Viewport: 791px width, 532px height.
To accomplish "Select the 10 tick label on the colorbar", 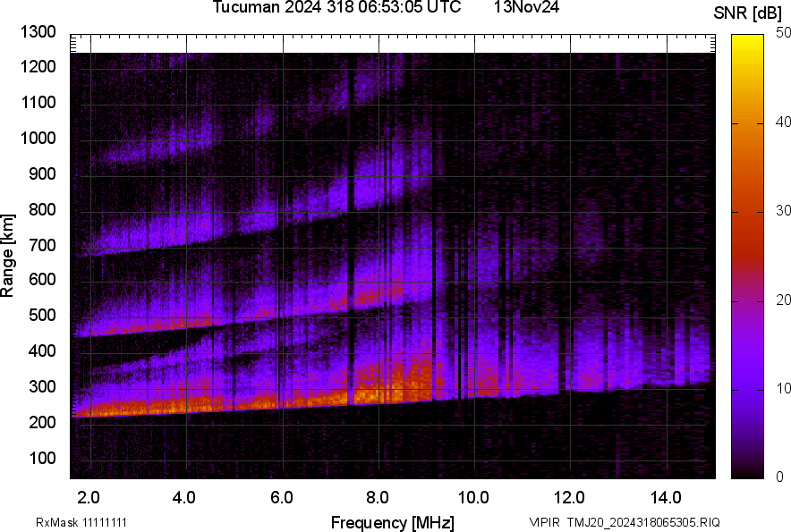I will [x=783, y=389].
